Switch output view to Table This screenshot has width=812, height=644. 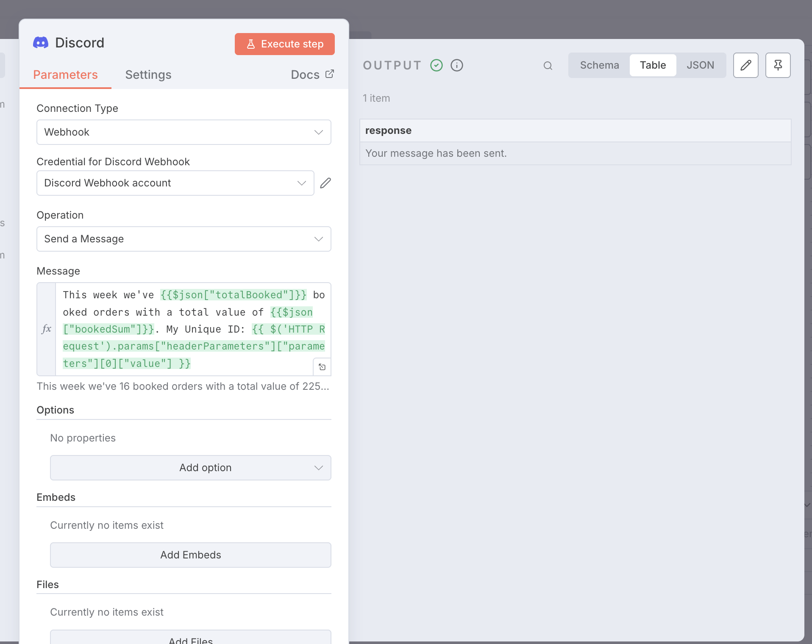653,65
